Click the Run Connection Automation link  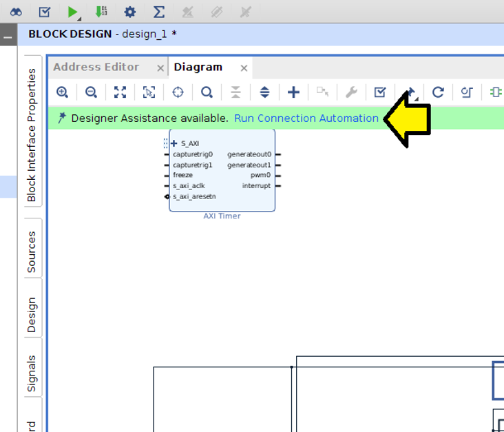click(306, 119)
